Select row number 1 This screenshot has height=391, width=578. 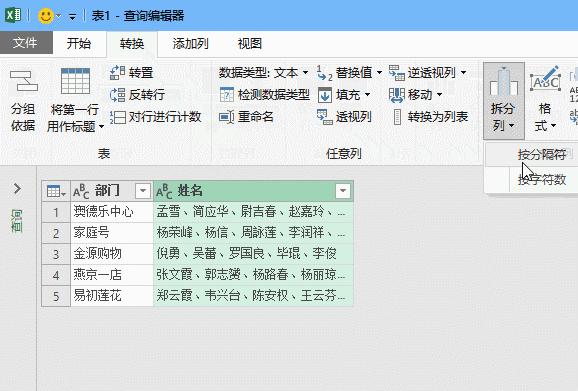click(56, 212)
